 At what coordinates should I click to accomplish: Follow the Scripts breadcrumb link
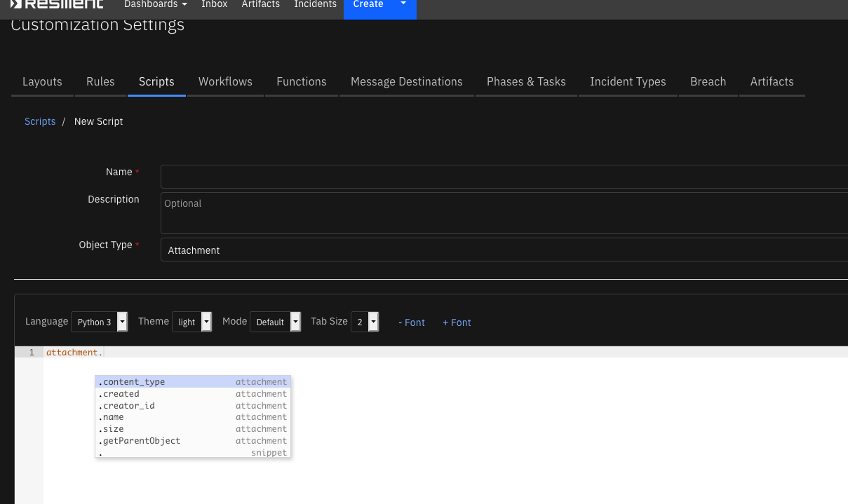pyautogui.click(x=40, y=121)
